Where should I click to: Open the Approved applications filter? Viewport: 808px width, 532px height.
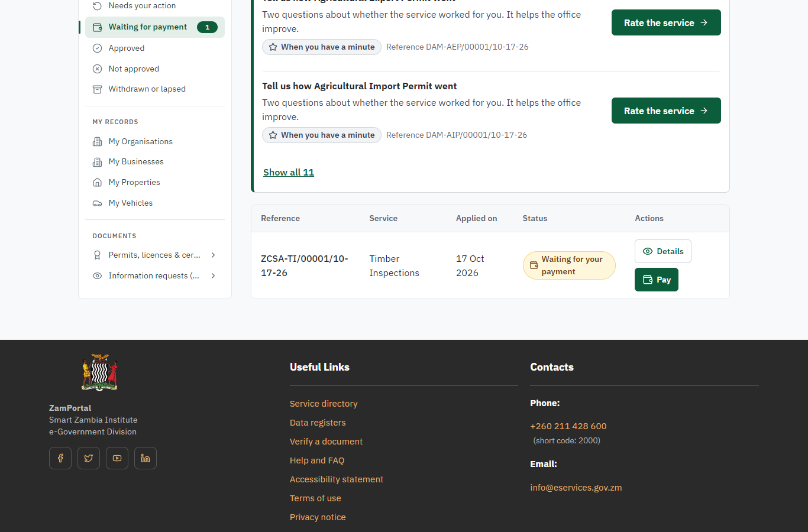tap(155, 48)
